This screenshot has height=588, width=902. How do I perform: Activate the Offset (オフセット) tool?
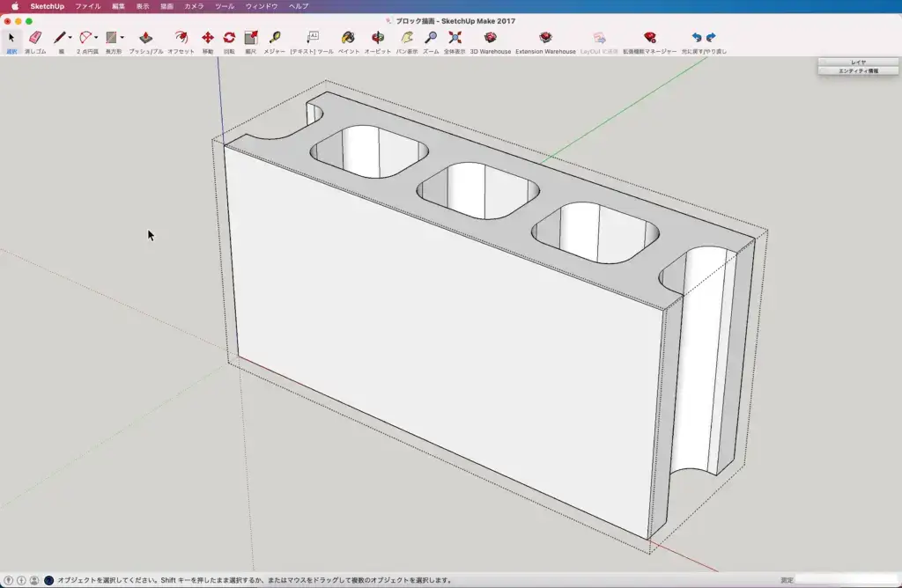pyautogui.click(x=181, y=38)
